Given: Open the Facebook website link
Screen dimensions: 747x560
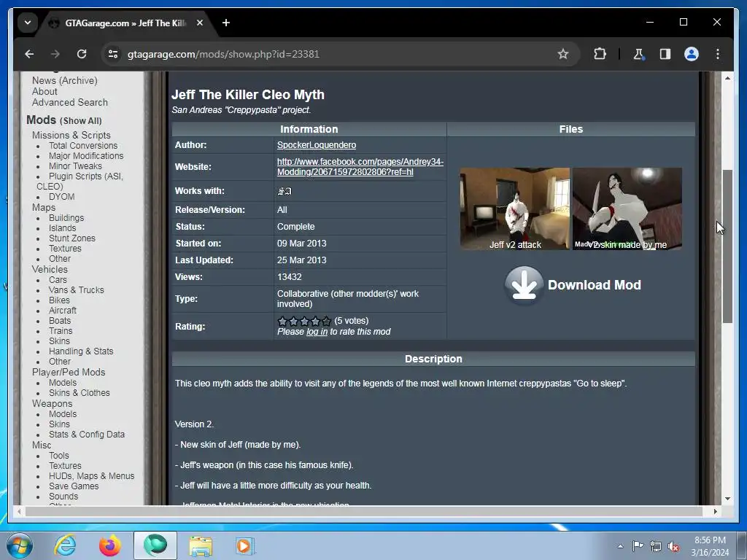Looking at the screenshot, I should 360,167.
